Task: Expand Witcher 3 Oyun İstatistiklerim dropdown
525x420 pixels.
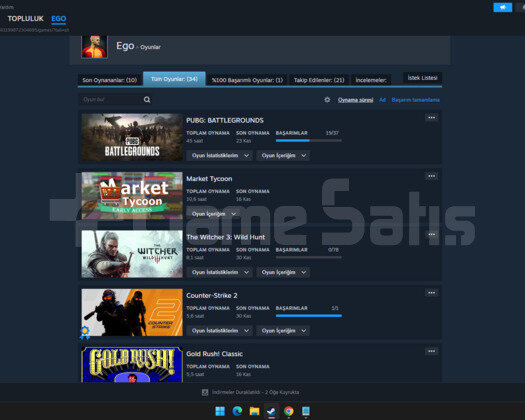Action: tap(220, 272)
